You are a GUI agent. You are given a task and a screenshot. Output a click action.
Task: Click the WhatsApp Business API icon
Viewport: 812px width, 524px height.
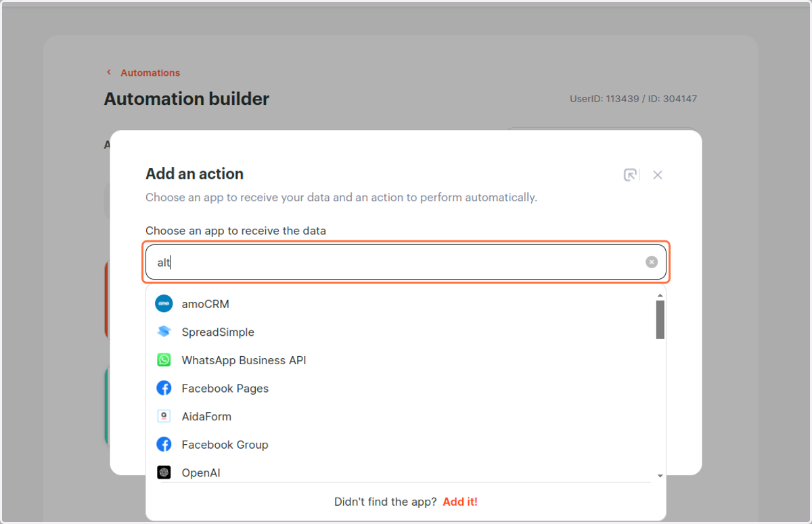point(164,360)
